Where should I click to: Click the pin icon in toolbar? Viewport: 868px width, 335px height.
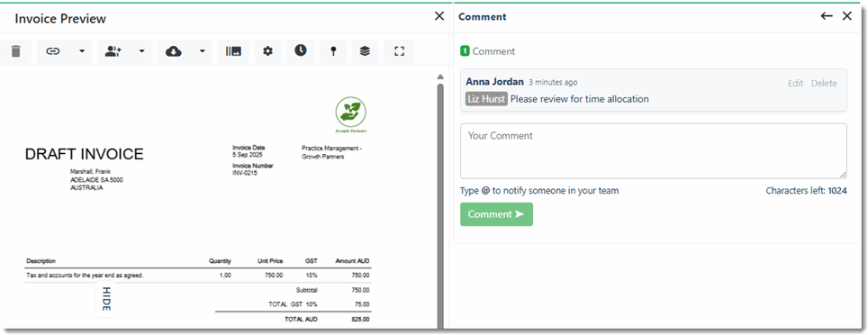[x=333, y=51]
